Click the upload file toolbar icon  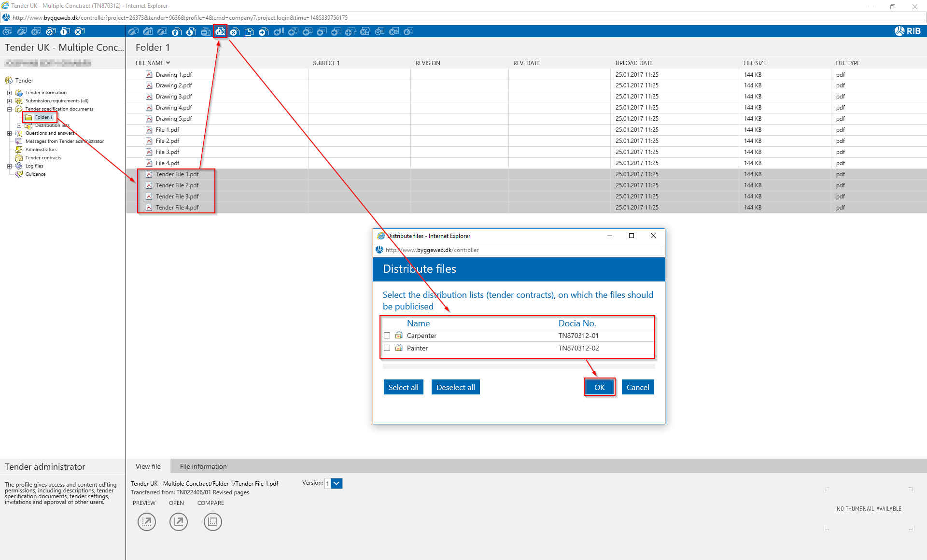click(177, 31)
